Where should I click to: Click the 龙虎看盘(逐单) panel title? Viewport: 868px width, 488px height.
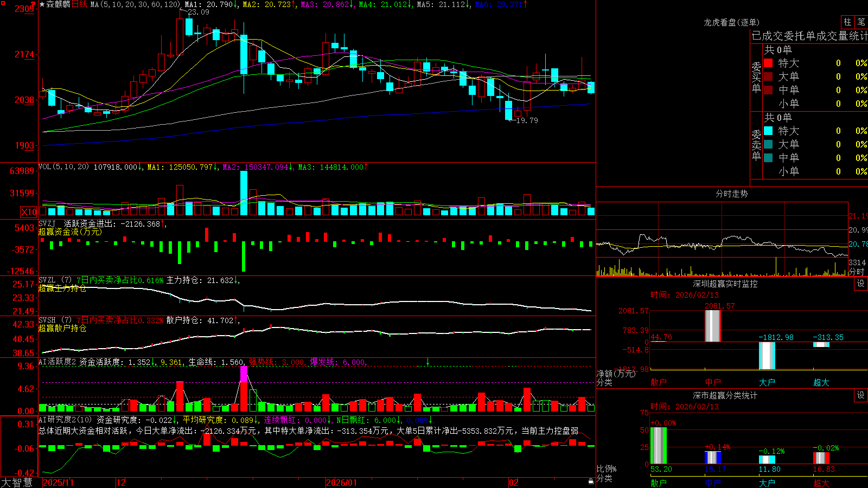[x=732, y=22]
